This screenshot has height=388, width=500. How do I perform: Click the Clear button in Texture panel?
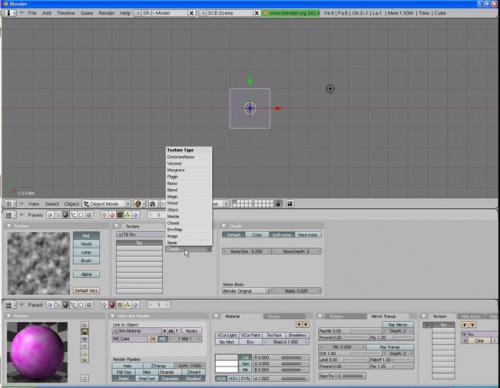(x=479, y=341)
